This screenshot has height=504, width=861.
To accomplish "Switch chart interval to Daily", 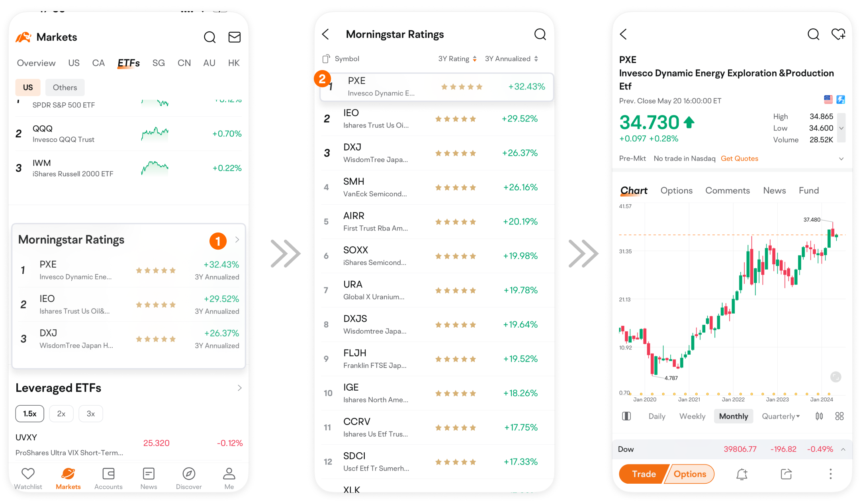I will [657, 416].
